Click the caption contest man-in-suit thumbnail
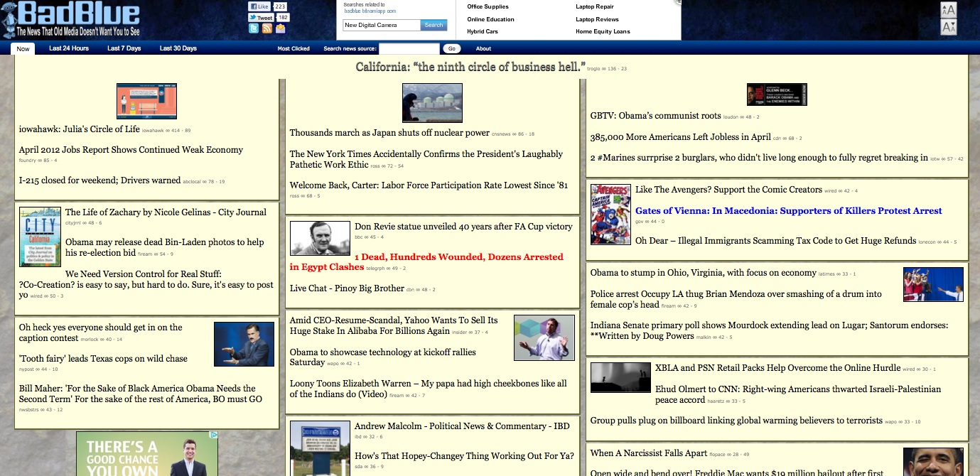 (244, 344)
